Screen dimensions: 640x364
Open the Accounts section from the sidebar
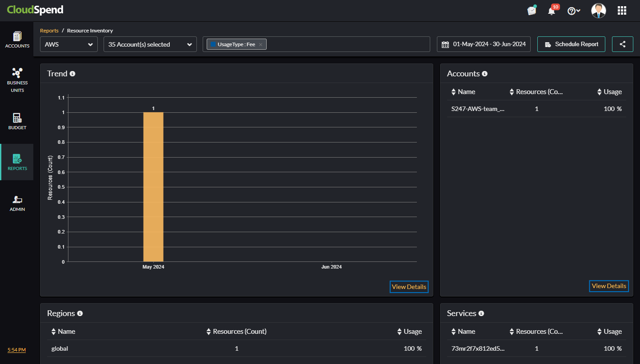pyautogui.click(x=17, y=39)
